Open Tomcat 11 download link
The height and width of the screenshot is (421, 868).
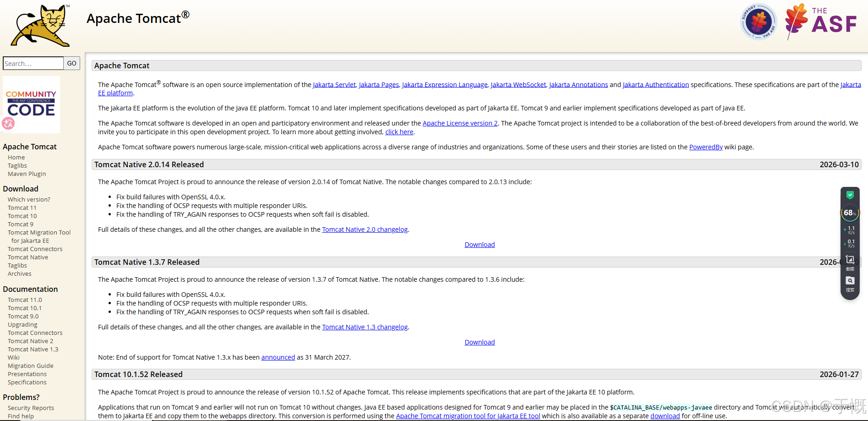22,208
